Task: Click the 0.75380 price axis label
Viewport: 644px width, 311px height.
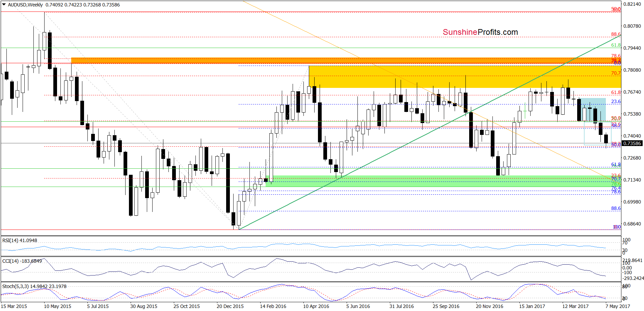Action: (x=632, y=114)
